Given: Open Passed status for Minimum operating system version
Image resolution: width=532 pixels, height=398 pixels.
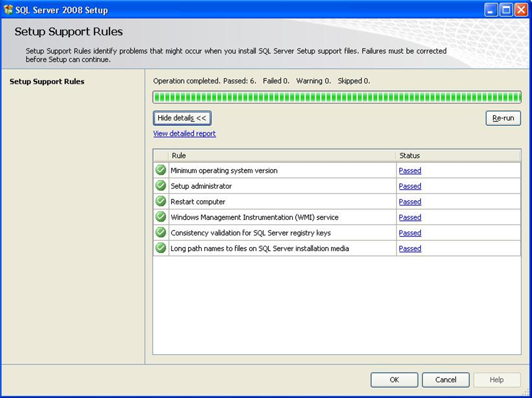Looking at the screenshot, I should [410, 171].
